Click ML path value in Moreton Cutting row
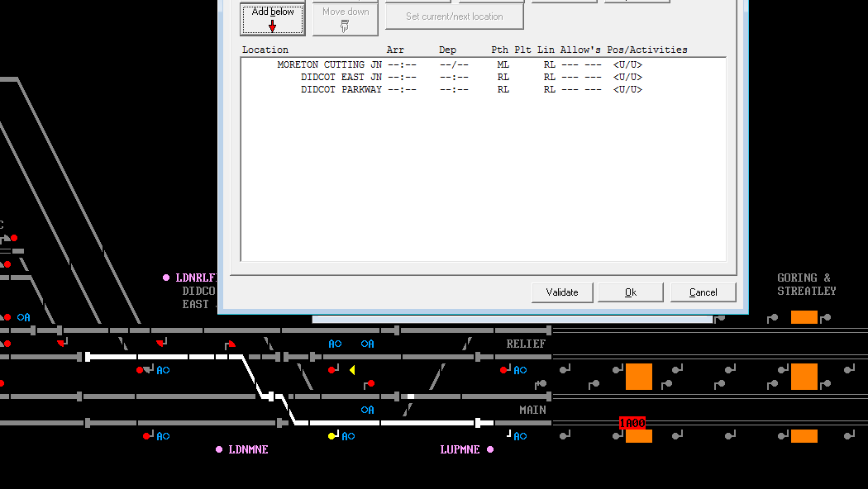Screen dimensions: 868x489 tap(503, 64)
